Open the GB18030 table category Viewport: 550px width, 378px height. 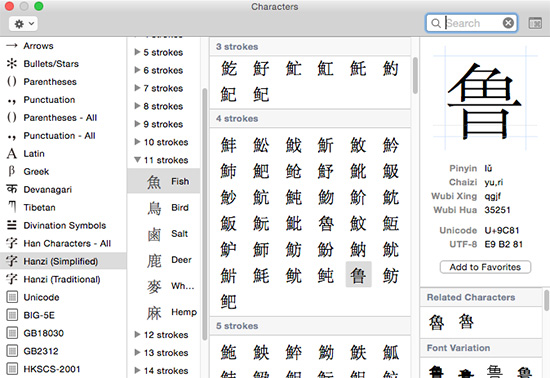point(63,333)
